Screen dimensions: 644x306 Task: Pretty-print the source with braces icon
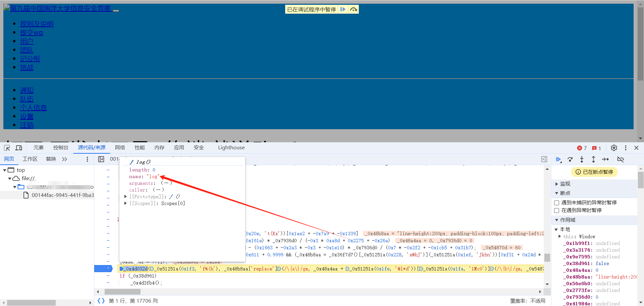101,301
